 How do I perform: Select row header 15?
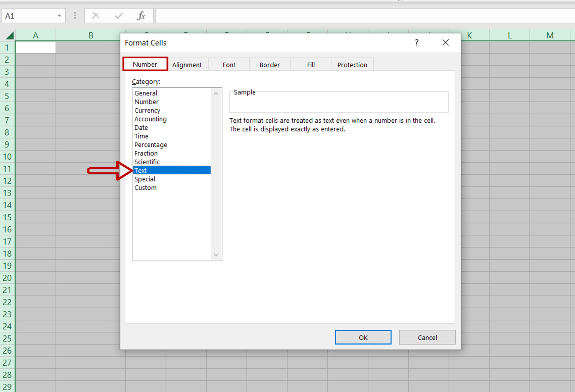click(7, 217)
